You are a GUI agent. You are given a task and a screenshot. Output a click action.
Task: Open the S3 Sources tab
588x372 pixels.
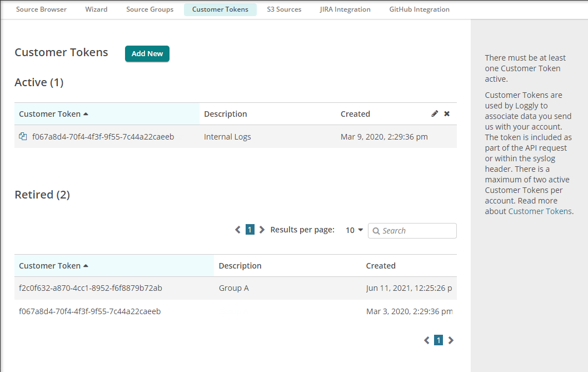pyautogui.click(x=284, y=9)
